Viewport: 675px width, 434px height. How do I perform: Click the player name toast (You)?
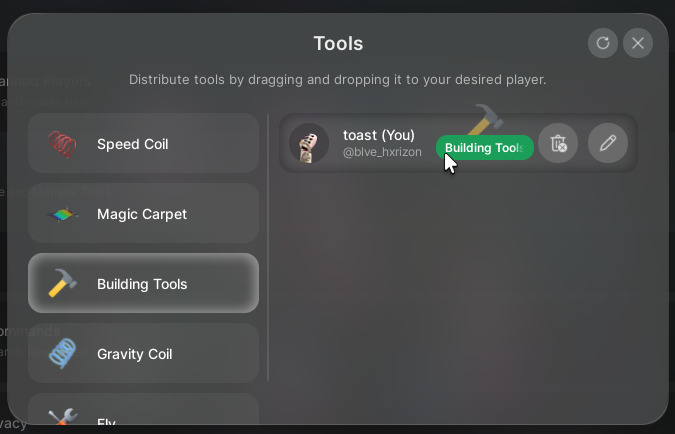point(378,135)
